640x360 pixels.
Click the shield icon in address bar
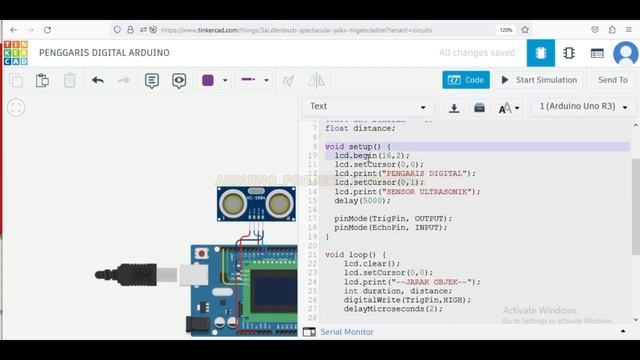[x=117, y=30]
